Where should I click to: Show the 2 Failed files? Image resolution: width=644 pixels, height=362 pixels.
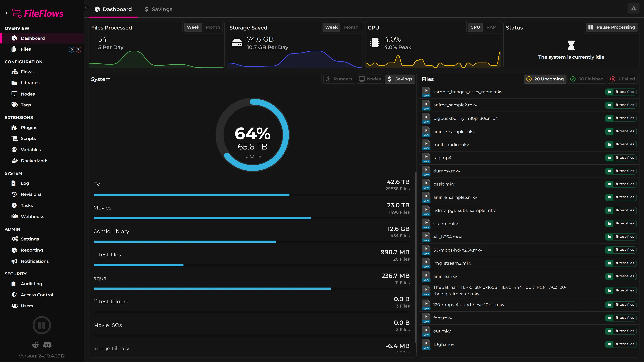coord(622,79)
